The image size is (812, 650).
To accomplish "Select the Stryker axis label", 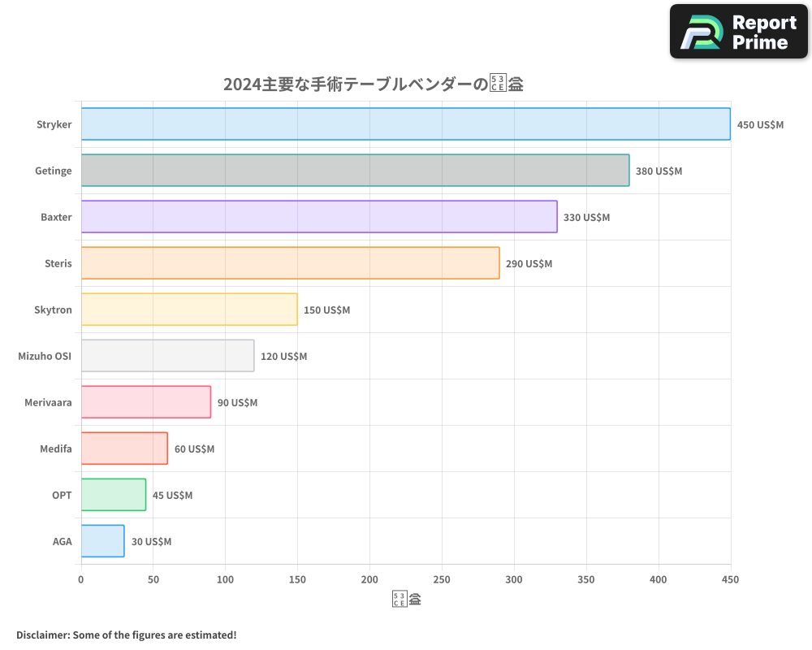I will pos(54,124).
